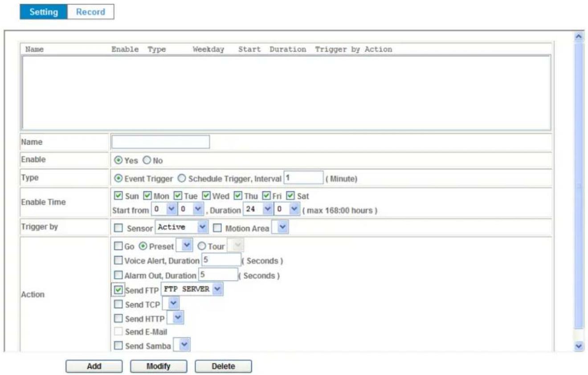The height and width of the screenshot is (375, 588).
Task: Open the Duration hours dropdown
Action: pos(257,209)
